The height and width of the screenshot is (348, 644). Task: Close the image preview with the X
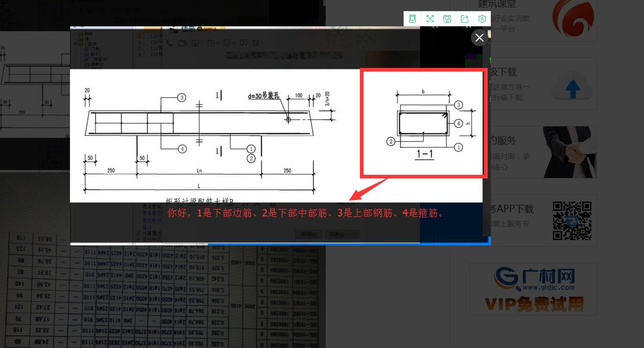click(479, 38)
